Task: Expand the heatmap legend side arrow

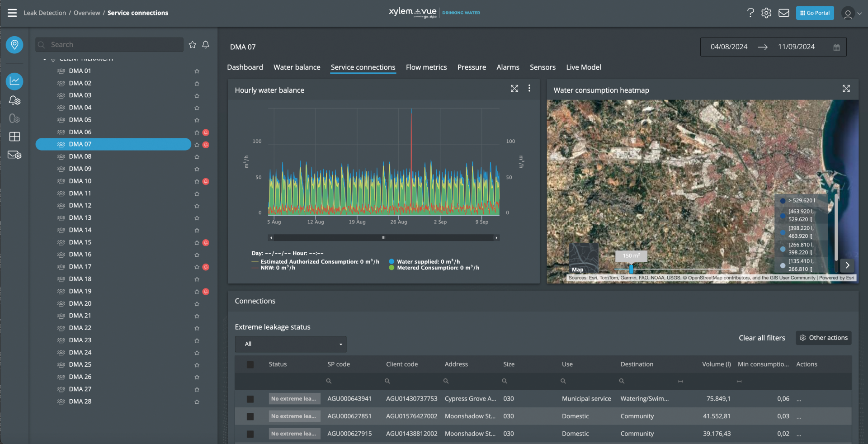Action: tap(848, 265)
